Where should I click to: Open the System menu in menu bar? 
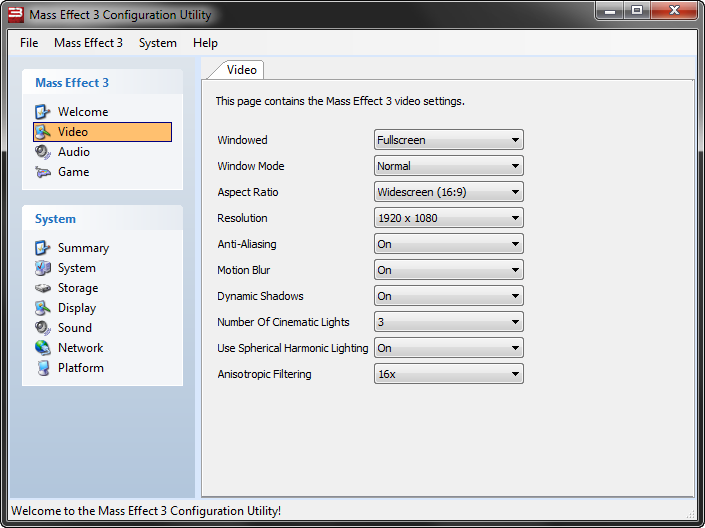[x=158, y=43]
